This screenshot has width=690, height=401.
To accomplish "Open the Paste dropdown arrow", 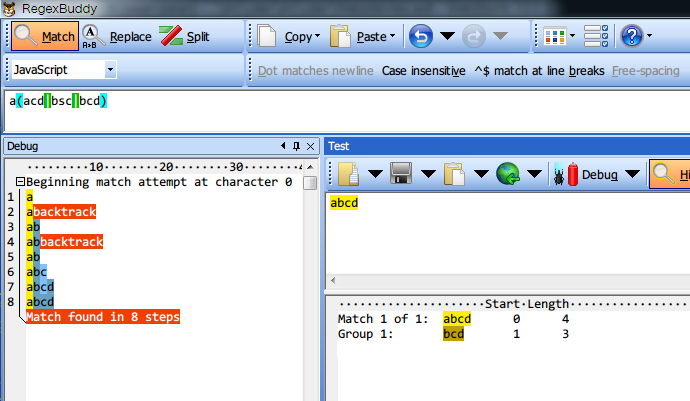I will (x=393, y=36).
